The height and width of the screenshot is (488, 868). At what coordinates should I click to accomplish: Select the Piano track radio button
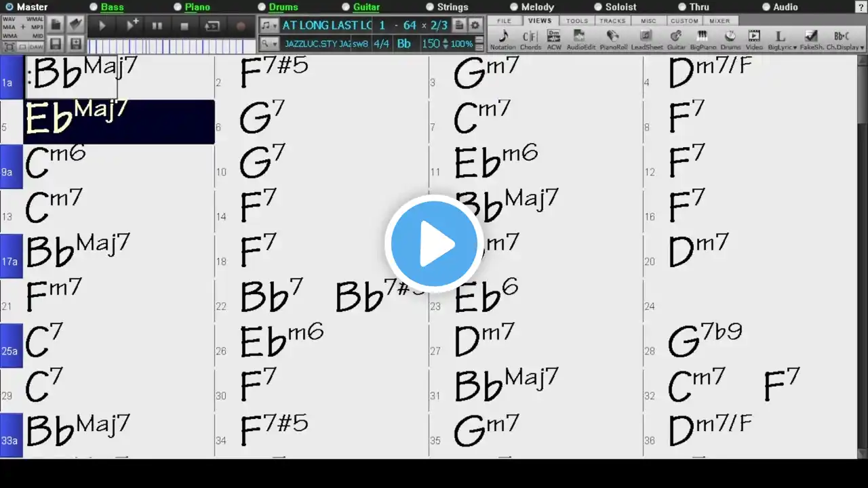178,7
